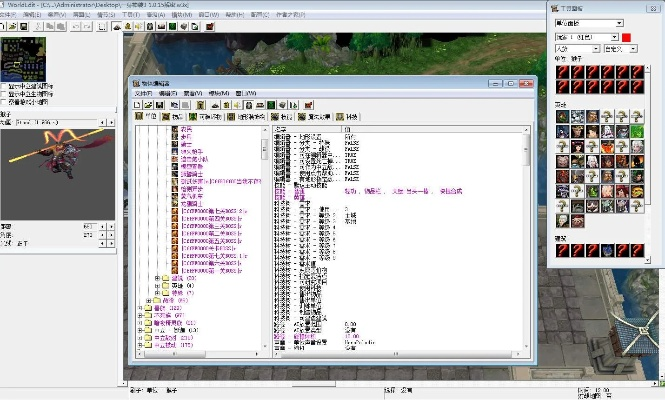Click the minimap thumbnail at top left
665x400 pixels.
point(24,60)
